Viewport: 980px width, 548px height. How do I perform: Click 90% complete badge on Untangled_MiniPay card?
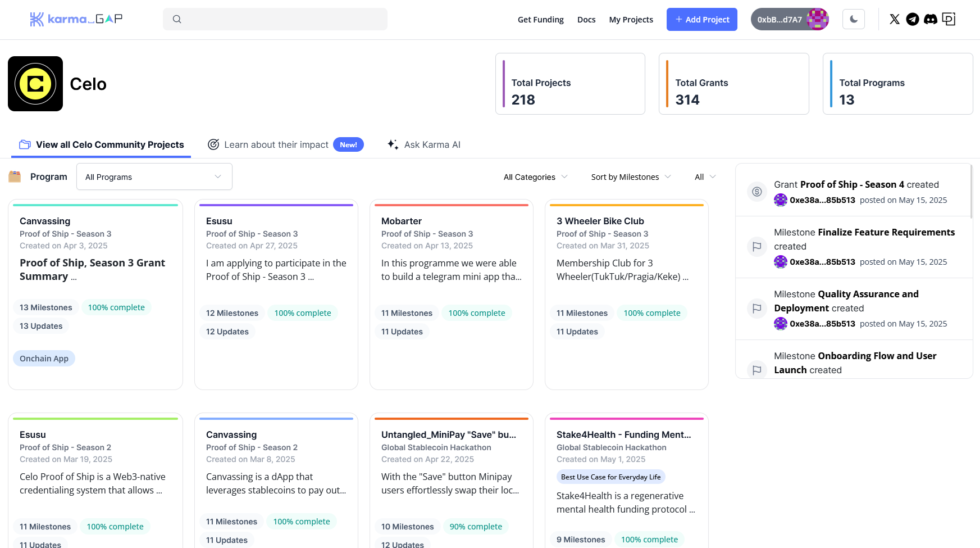coord(476,527)
